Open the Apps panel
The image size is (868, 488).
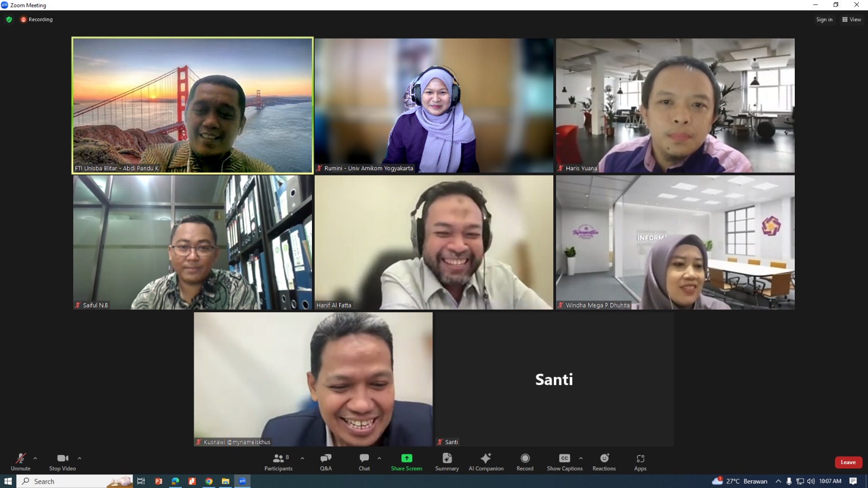coord(640,461)
